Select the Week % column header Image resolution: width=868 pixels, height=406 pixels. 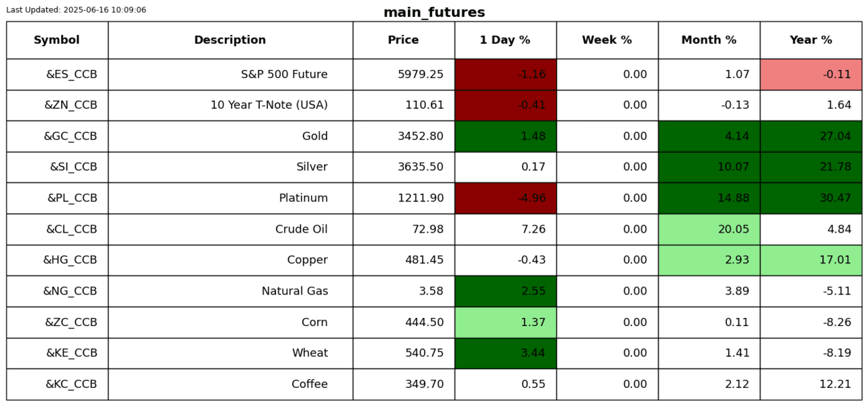(x=607, y=40)
